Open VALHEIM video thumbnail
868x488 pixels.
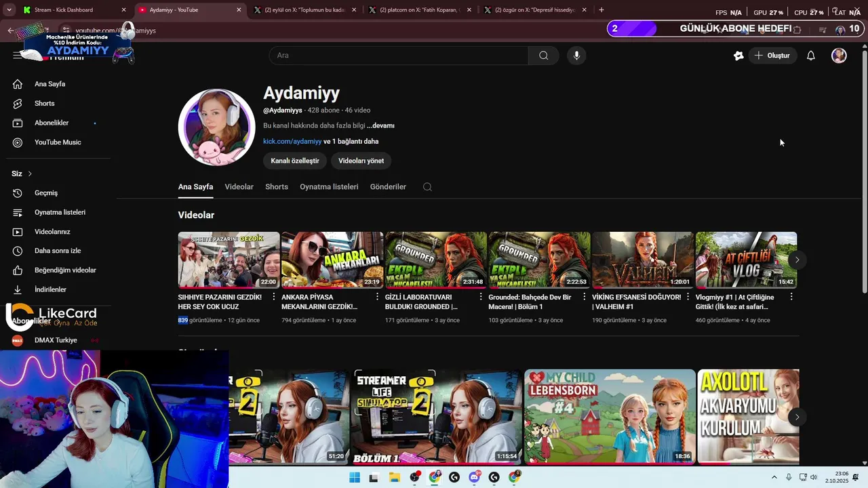[643, 260]
